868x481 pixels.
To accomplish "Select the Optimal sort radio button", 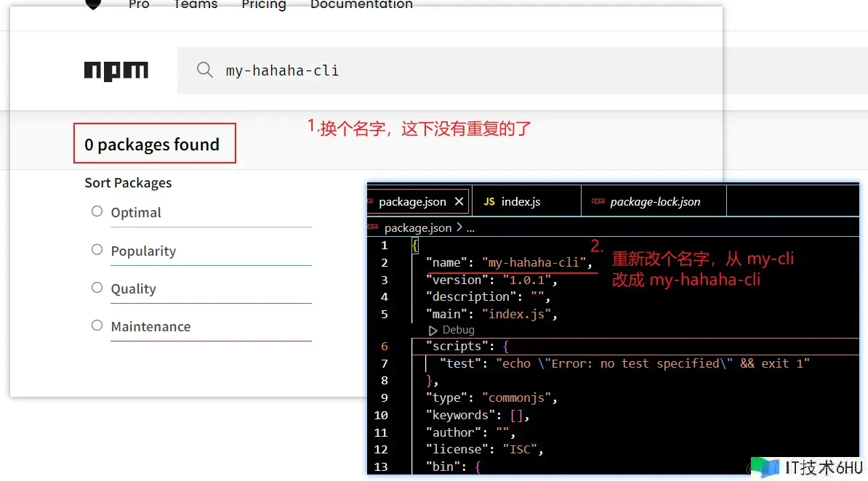I will pos(97,211).
